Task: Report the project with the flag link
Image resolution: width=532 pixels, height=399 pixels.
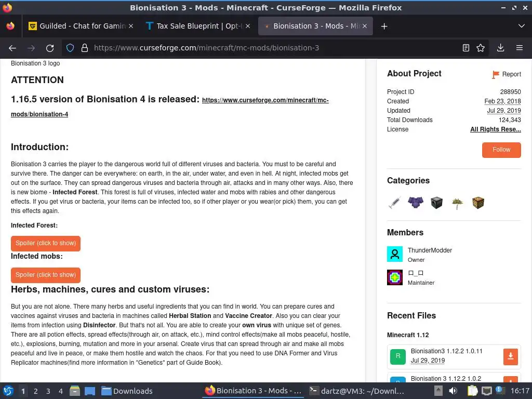Action: point(506,74)
